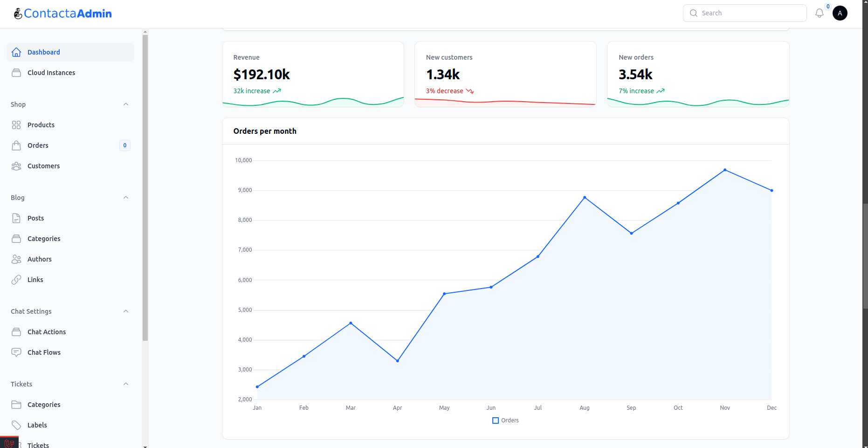Click the Customers group icon
The height and width of the screenshot is (448, 868).
16,166
